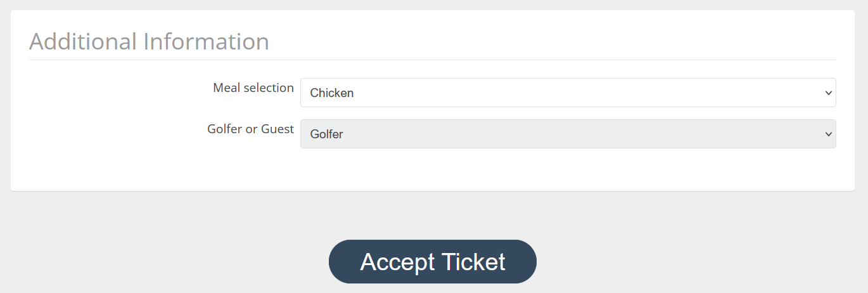868x293 pixels.
Task: Select the "Chicken" value text
Action: pyautogui.click(x=332, y=93)
